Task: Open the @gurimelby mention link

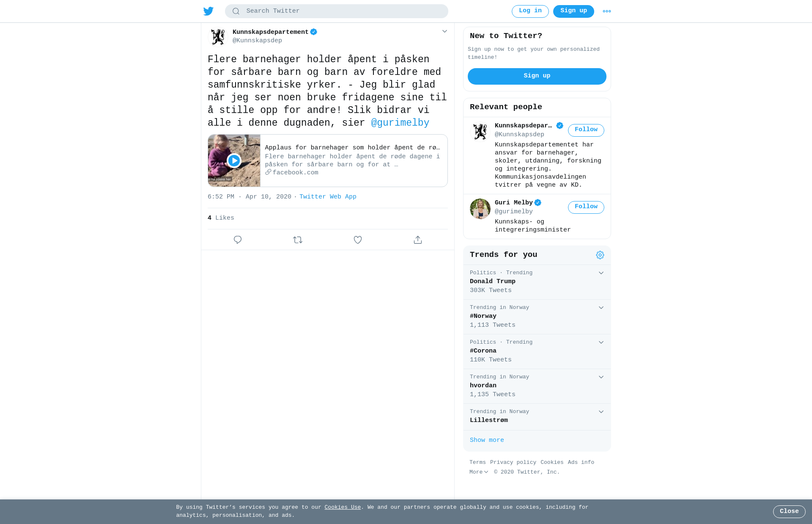Action: 400,123
